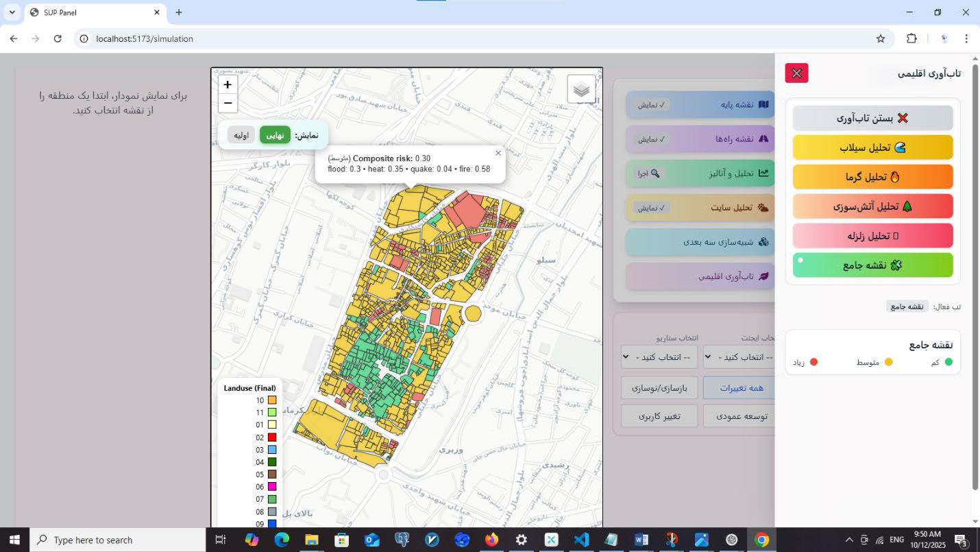Click the yellow متوسط legend dot
The height and width of the screenshot is (552, 980).
pos(889,362)
